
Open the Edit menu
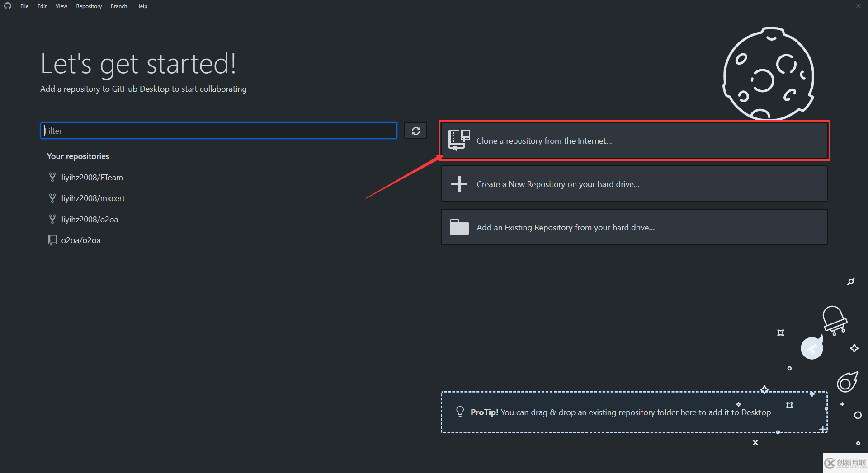click(42, 6)
